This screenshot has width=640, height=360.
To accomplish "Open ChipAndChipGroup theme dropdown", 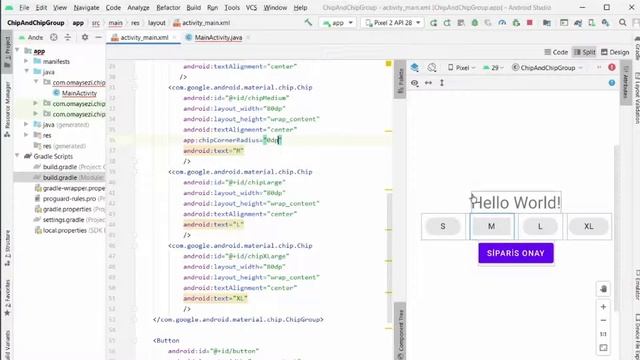I will 547,68.
